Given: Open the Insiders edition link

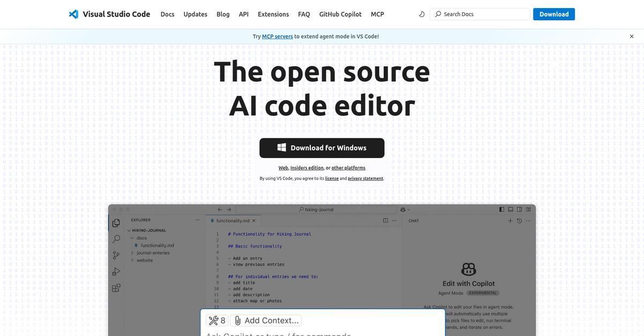Looking at the screenshot, I should [307, 168].
